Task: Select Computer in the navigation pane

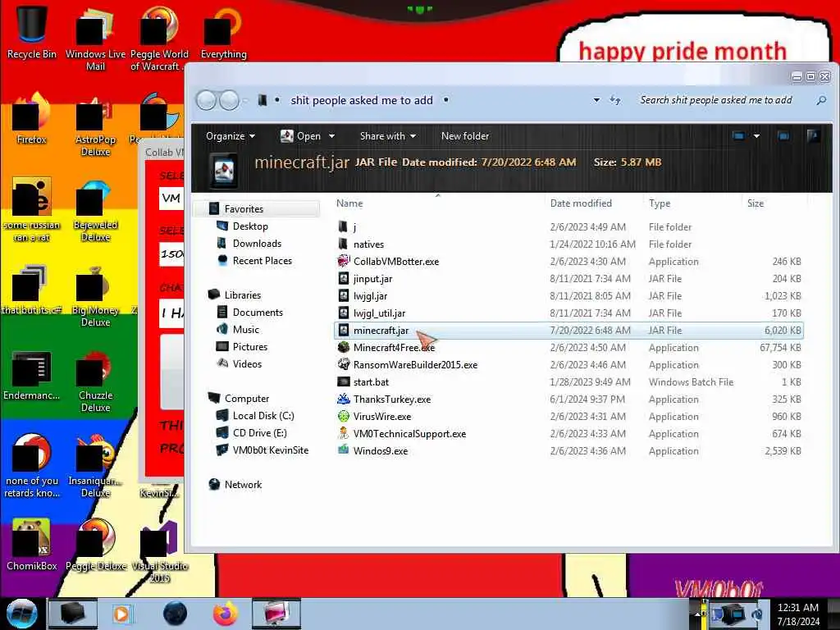Action: point(246,398)
